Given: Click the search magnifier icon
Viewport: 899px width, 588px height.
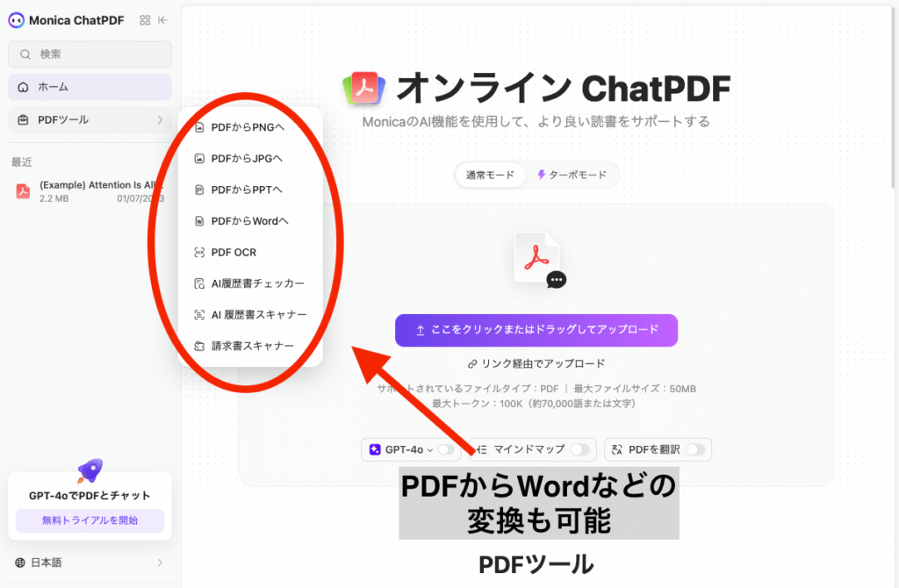Looking at the screenshot, I should [x=25, y=54].
